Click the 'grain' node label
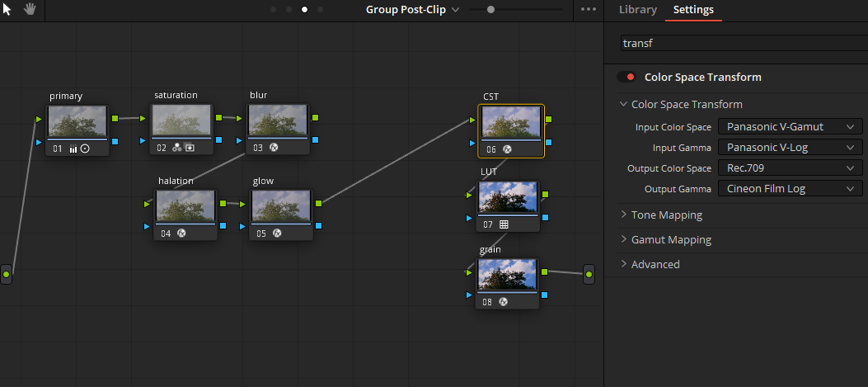The image size is (868, 387). (x=490, y=249)
